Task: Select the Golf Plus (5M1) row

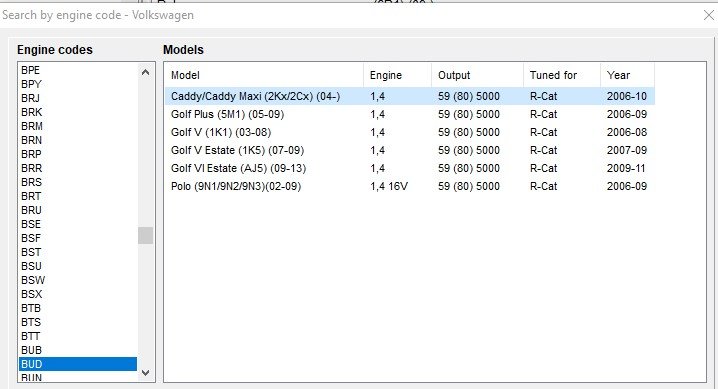Action: point(410,114)
